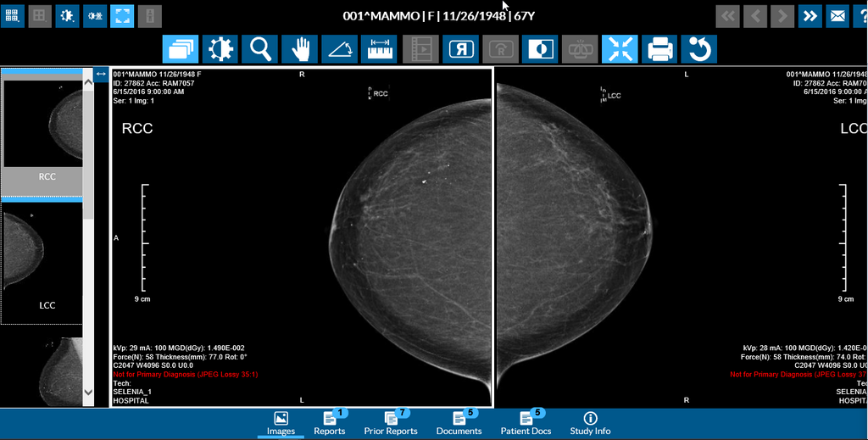The image size is (868, 440).
Task: Reset the image with the undo arrow
Action: pos(699,50)
